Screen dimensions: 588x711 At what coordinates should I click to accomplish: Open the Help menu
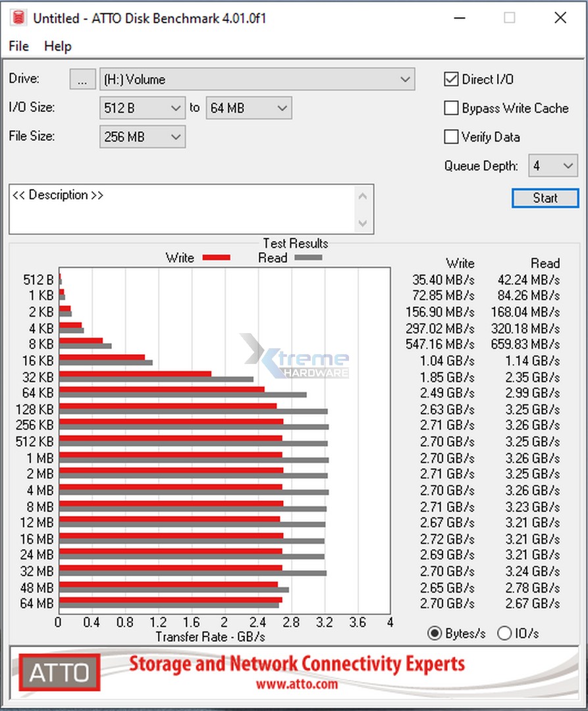tap(58, 46)
